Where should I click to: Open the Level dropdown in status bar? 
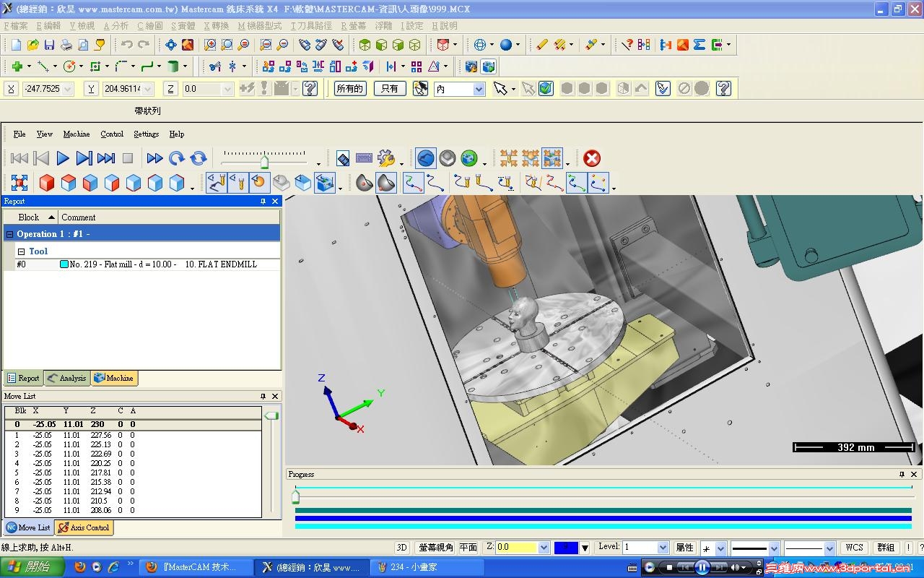tap(663, 548)
